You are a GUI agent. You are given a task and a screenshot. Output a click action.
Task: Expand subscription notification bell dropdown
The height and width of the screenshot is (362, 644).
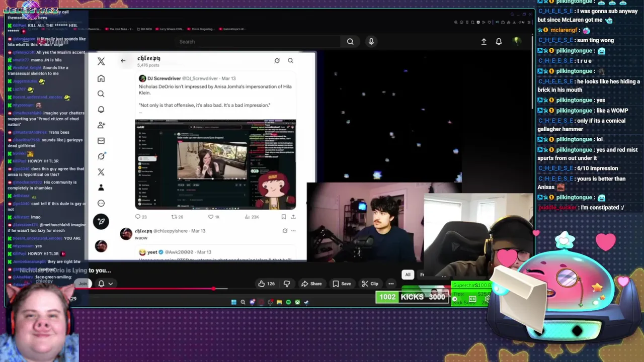coord(106,284)
